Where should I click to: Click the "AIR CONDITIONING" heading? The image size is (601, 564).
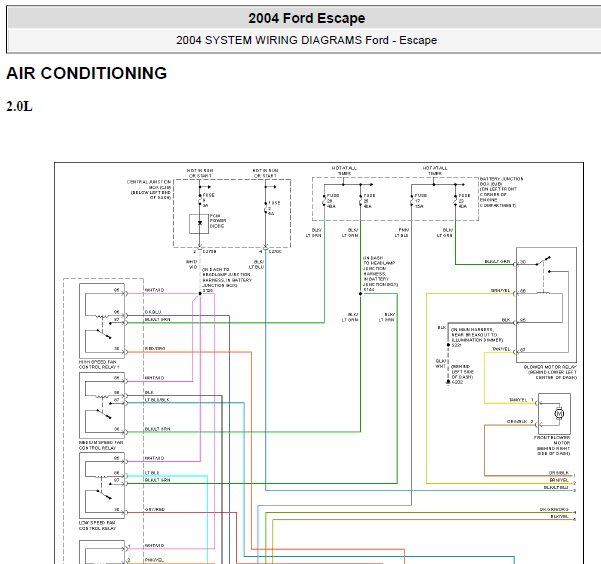click(87, 73)
